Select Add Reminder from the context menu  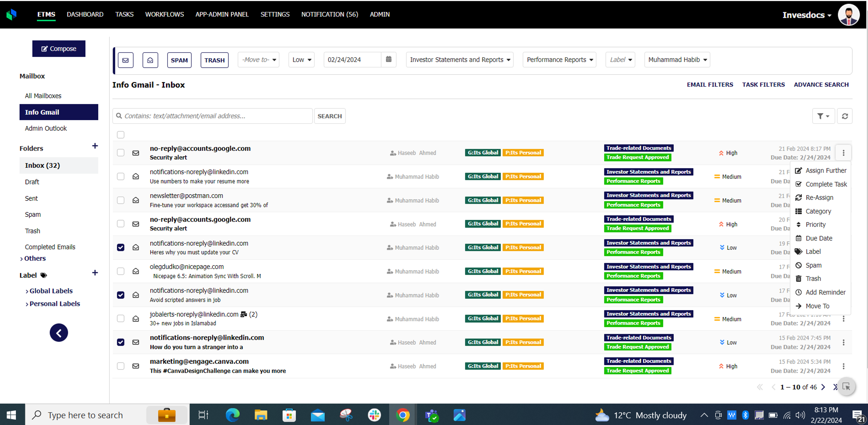pos(821,292)
